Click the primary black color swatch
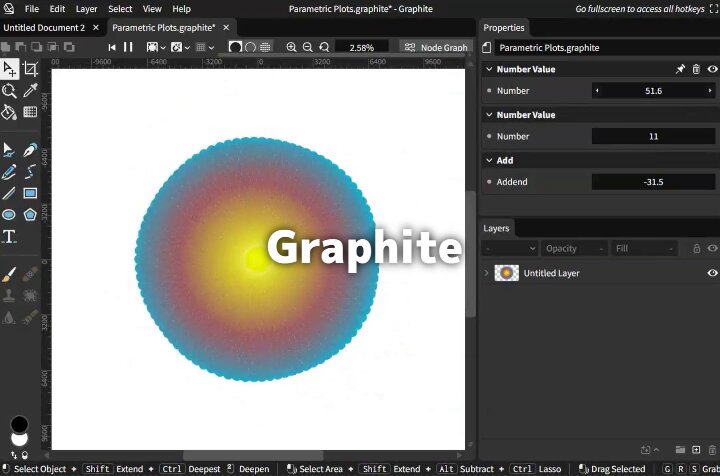720x476 pixels. coord(19,424)
